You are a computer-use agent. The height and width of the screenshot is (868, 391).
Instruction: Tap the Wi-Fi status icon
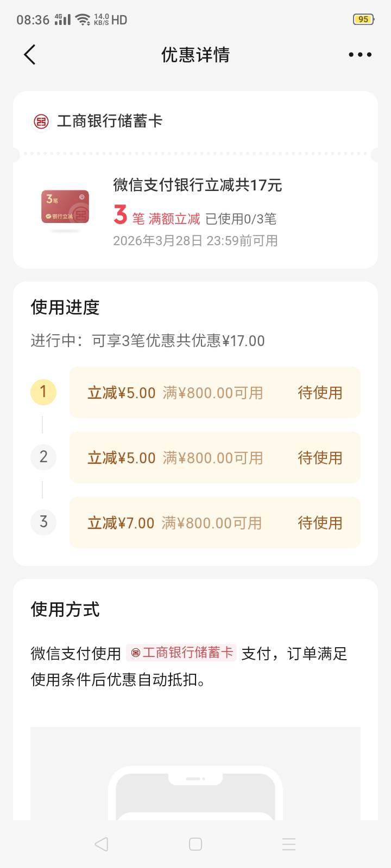[83, 20]
